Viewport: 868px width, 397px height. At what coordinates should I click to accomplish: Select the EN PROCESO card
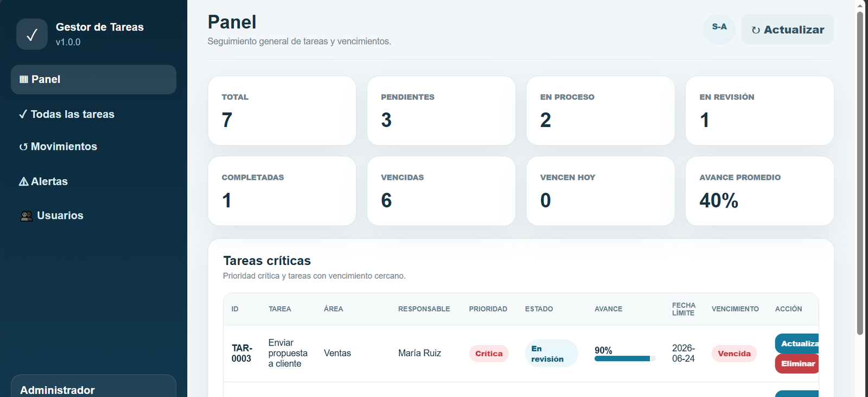pos(601,111)
